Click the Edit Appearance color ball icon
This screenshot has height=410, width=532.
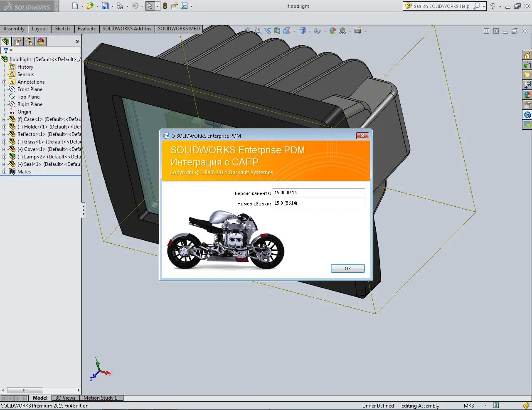(x=333, y=31)
